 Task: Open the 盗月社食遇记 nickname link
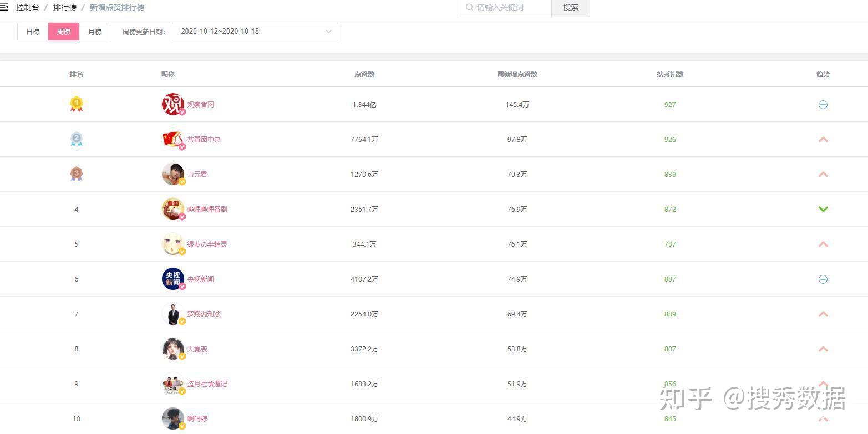click(207, 384)
